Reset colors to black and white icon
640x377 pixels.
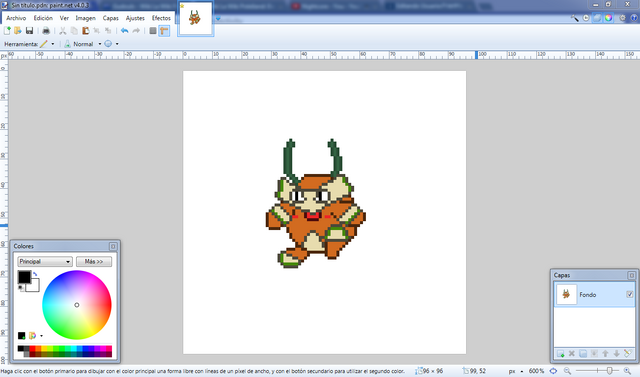tap(20, 288)
